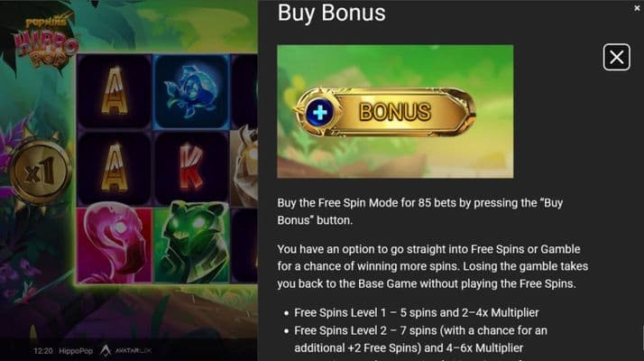Click the golden BONUS button
This screenshot has height=361, width=644.
385,112
